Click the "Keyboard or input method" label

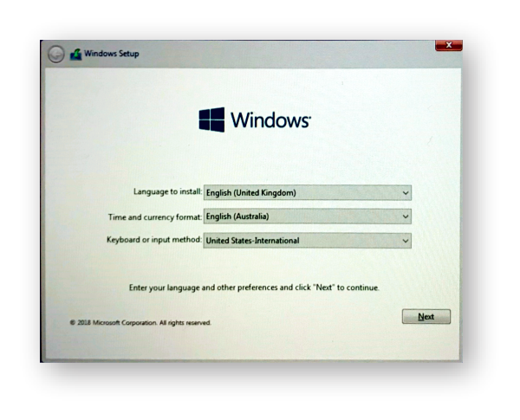tap(156, 239)
